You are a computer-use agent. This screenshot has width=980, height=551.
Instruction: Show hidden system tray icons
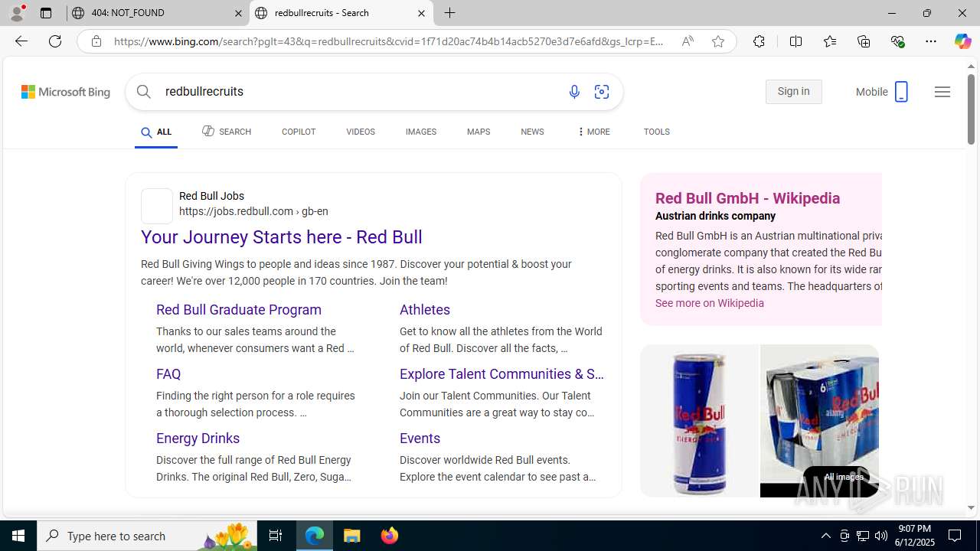825,536
